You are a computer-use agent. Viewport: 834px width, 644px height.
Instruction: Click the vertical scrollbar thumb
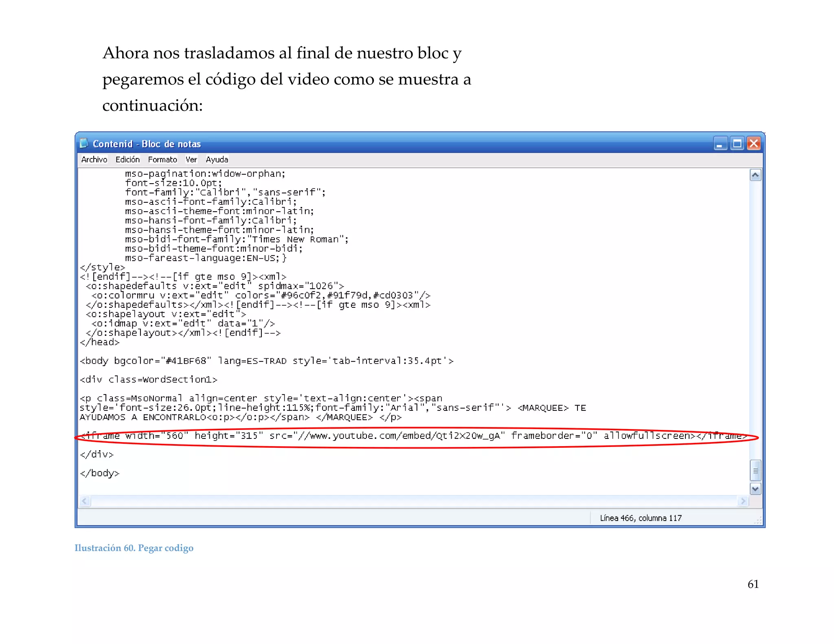coord(755,471)
